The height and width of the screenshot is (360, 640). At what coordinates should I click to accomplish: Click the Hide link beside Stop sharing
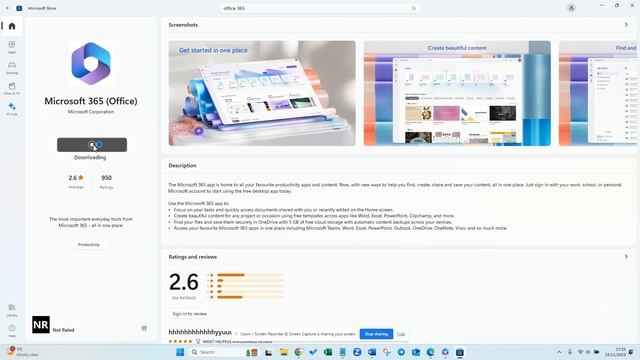[401, 334]
